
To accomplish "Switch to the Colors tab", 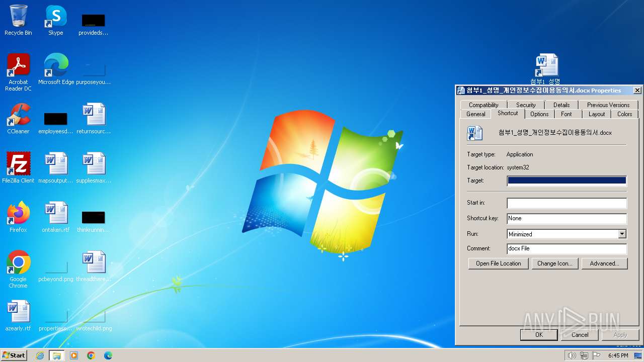I will point(625,114).
